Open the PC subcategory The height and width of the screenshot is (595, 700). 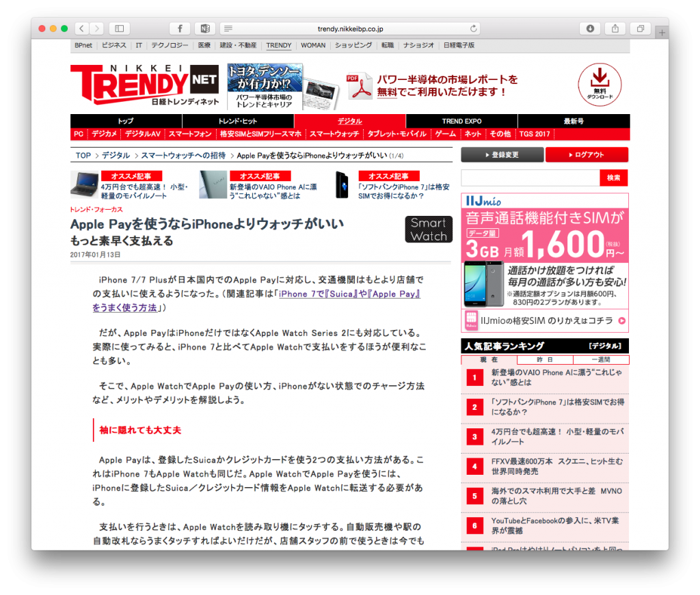(x=79, y=134)
